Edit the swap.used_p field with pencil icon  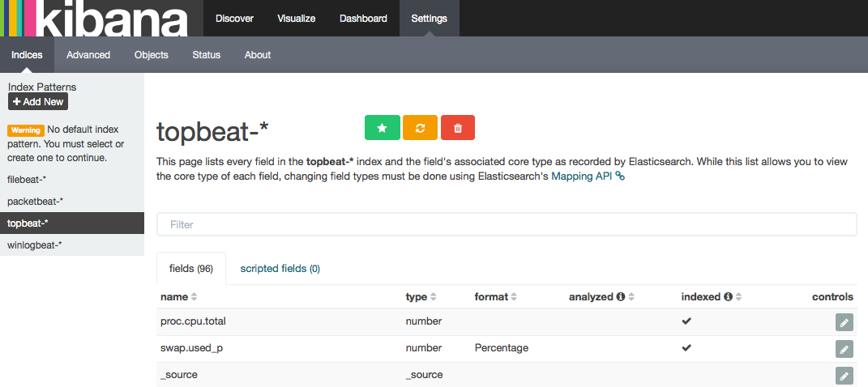click(844, 349)
